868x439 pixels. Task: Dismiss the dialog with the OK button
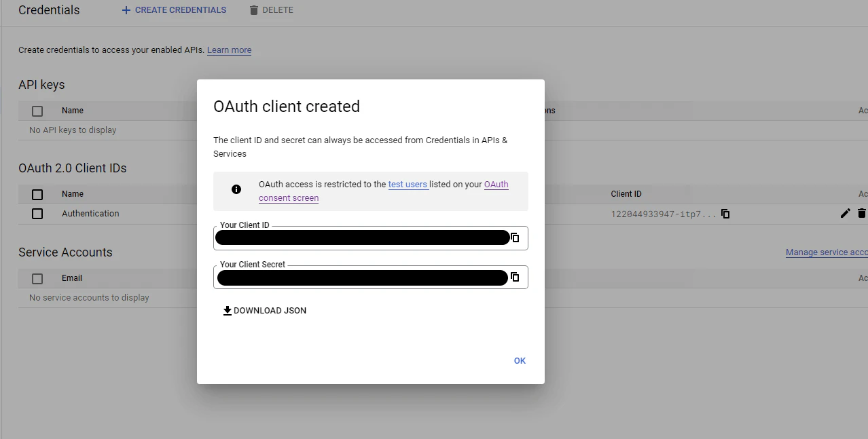tap(520, 360)
